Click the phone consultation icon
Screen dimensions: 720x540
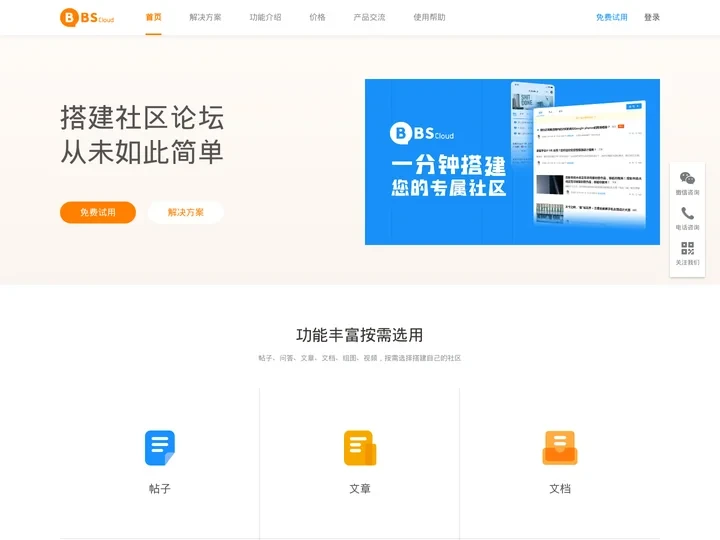pyautogui.click(x=687, y=213)
